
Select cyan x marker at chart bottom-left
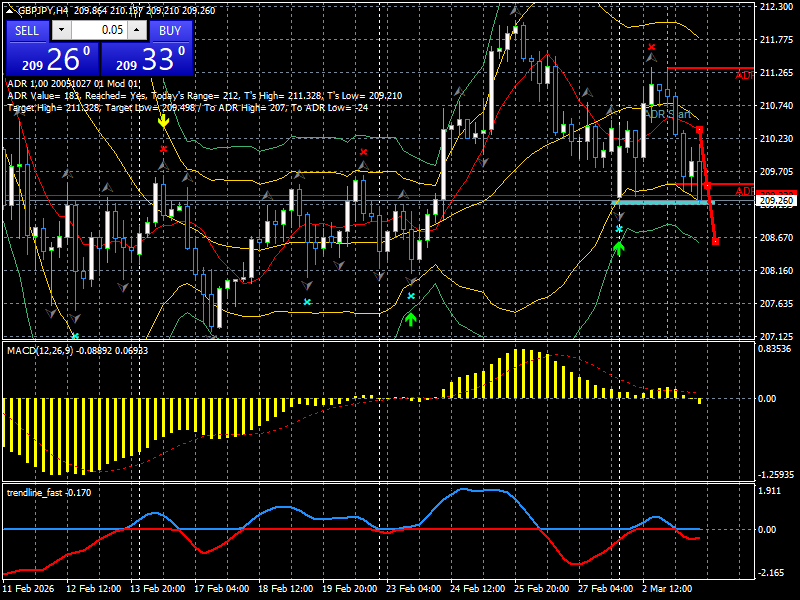click(75, 336)
